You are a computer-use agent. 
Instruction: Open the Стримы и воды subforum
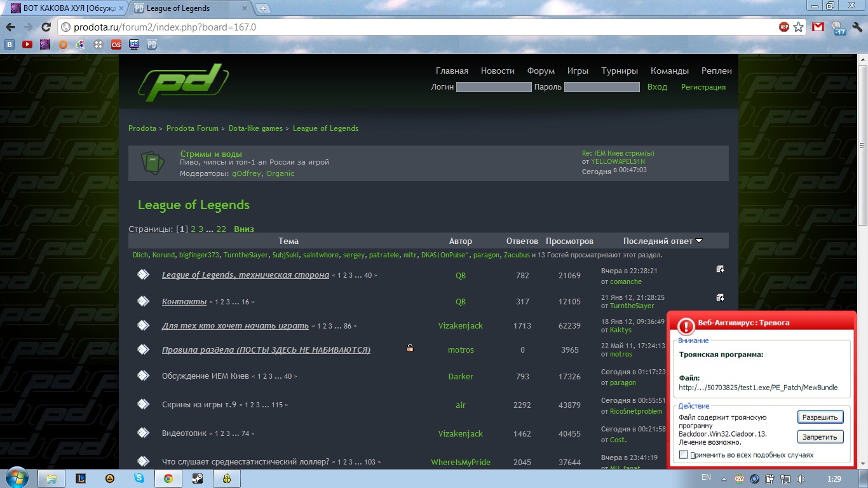pos(211,154)
